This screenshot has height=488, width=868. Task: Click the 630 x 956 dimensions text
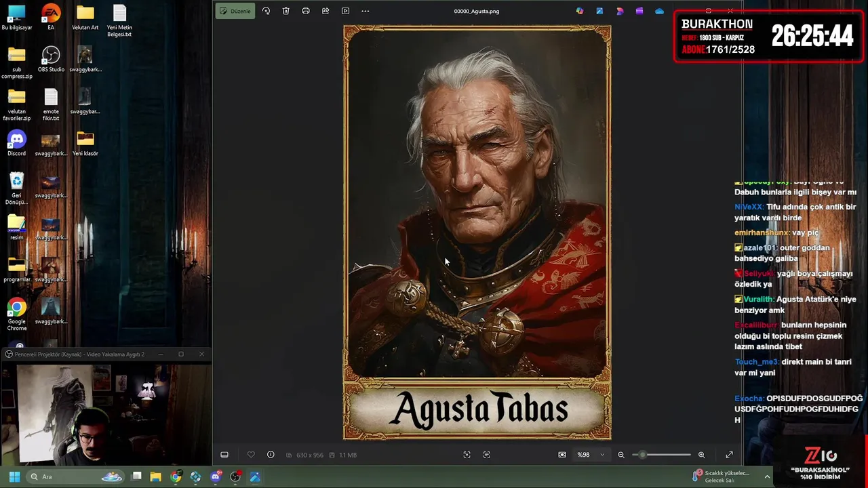tap(310, 455)
